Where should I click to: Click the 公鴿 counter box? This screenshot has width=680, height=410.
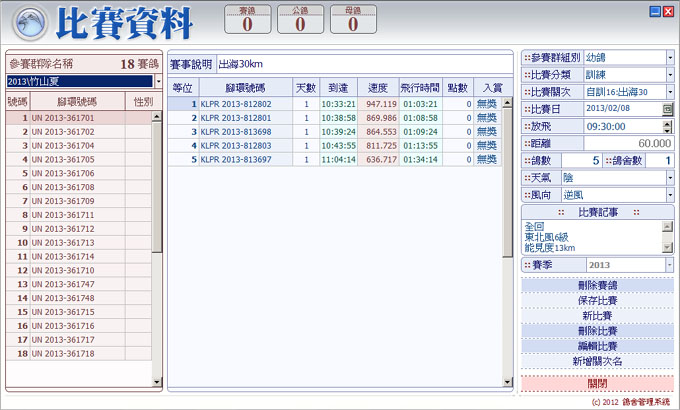coord(301,19)
